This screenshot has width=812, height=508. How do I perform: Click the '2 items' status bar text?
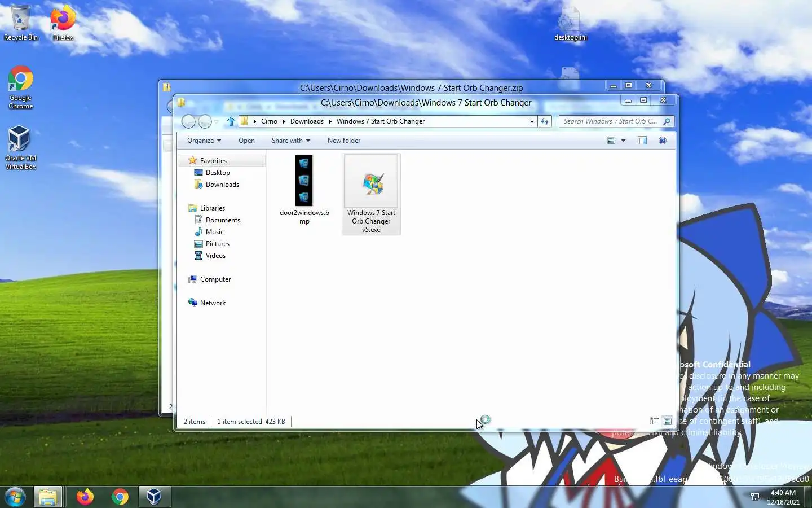[x=195, y=422]
